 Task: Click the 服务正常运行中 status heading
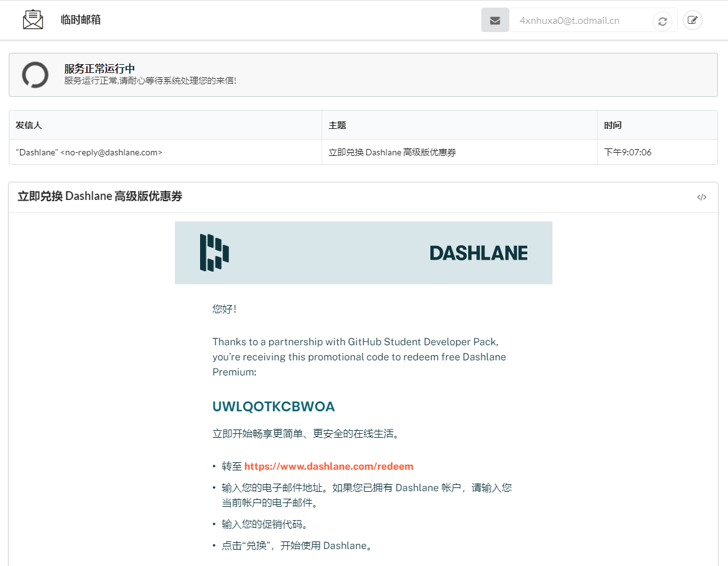pos(99,69)
